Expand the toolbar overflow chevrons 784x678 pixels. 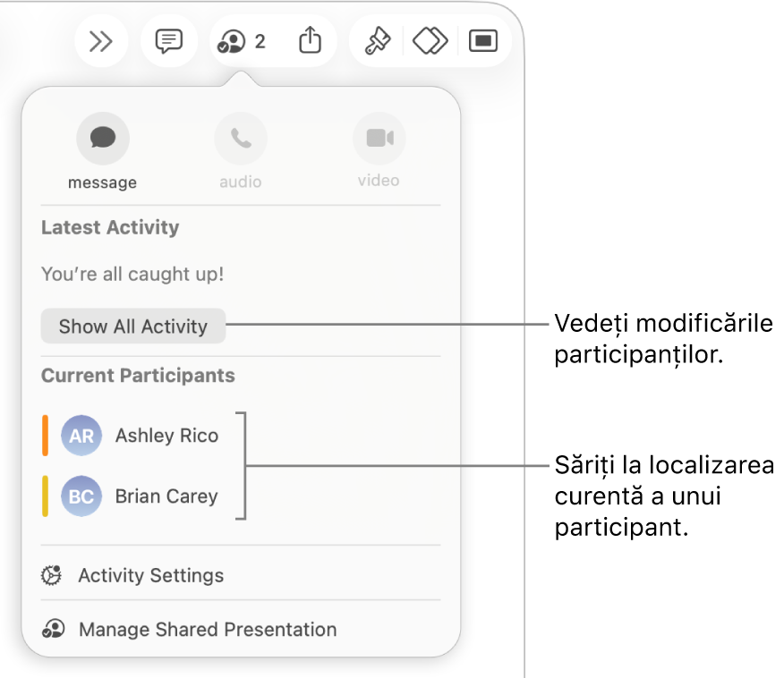[x=101, y=41]
